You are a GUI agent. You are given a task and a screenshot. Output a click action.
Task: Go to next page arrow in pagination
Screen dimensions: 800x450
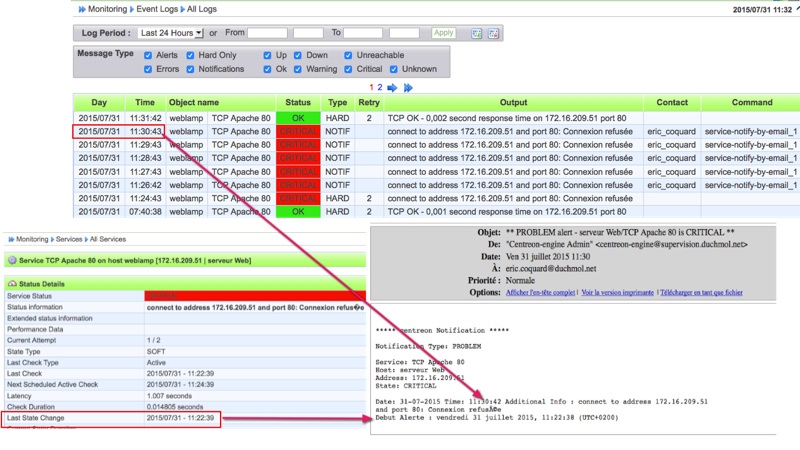(392, 88)
